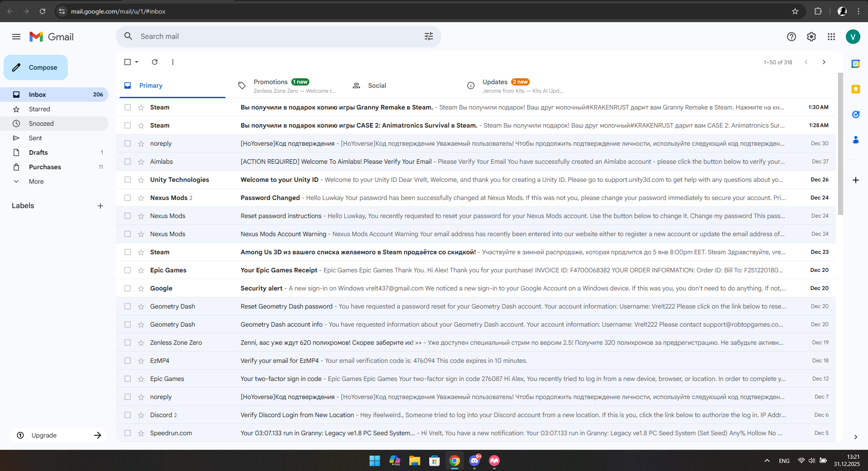Get add-ons with the plus icon
Screen dimensions: 868x471
[x=856, y=180]
